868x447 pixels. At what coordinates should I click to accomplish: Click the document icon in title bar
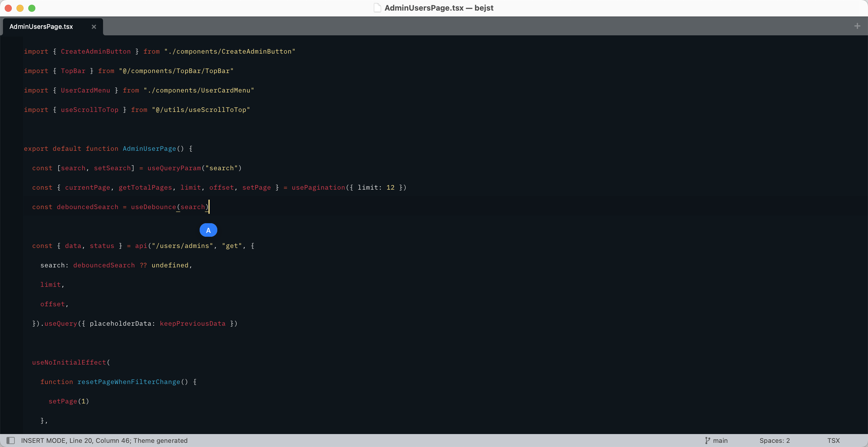coord(377,8)
